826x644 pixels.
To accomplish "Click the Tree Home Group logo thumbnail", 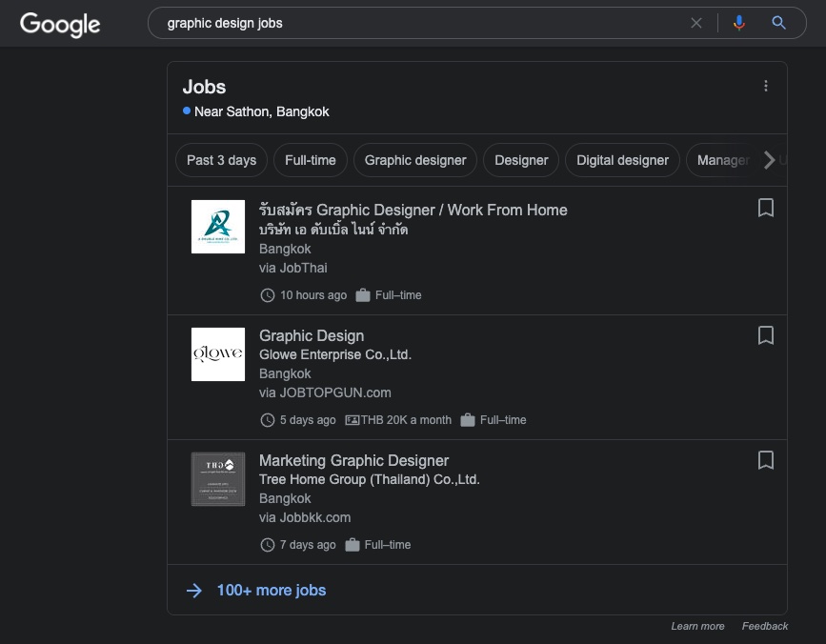I will click(218, 479).
